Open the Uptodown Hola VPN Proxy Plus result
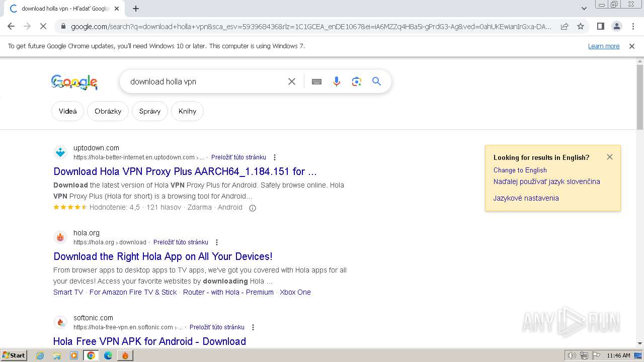Screen dimensions: 644x362 pos(185,171)
